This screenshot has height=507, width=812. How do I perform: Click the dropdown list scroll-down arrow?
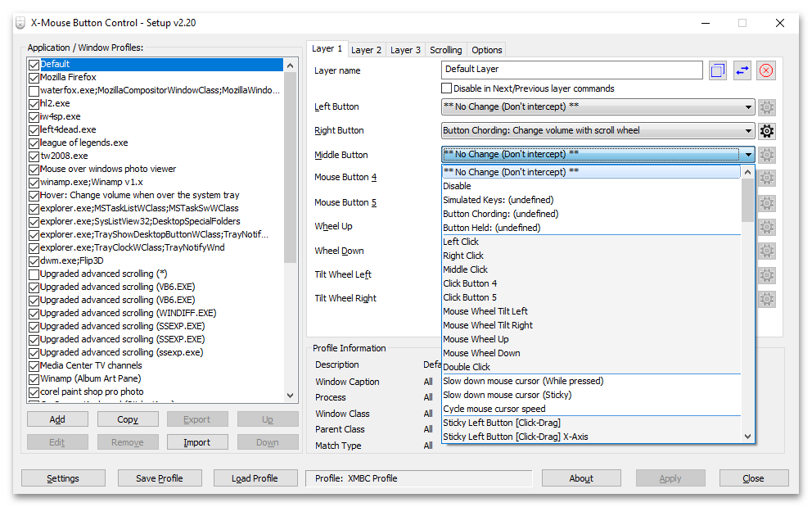coord(747,437)
